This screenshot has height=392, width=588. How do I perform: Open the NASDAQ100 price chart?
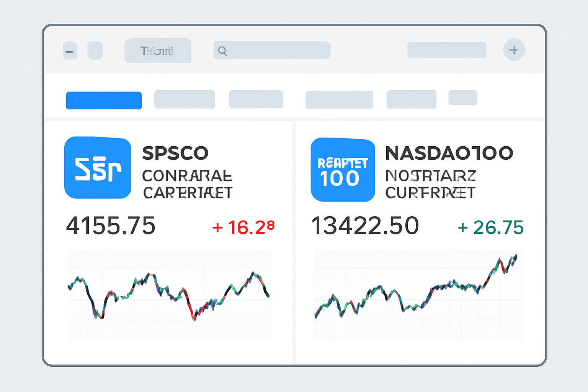tap(418, 295)
